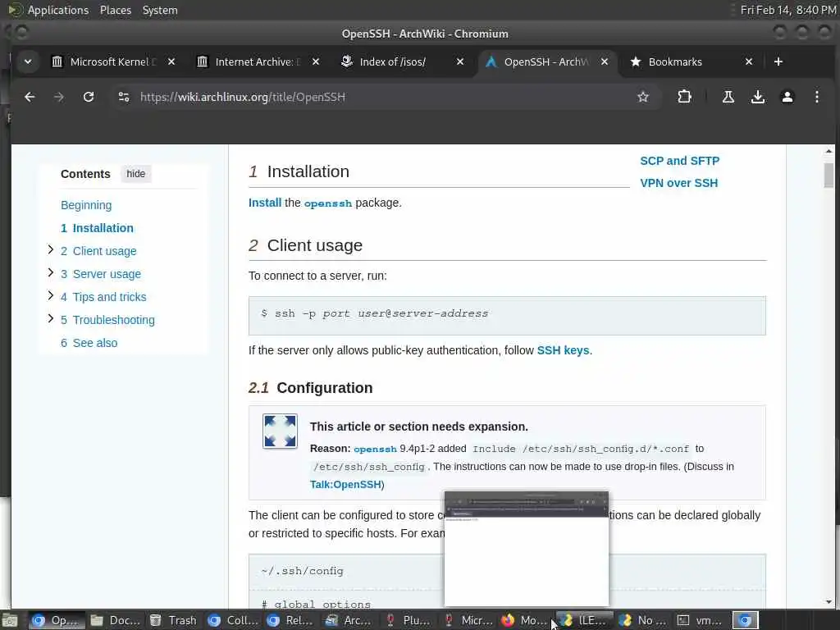Open the Places menu
This screenshot has height=630, width=840.
[x=116, y=10]
